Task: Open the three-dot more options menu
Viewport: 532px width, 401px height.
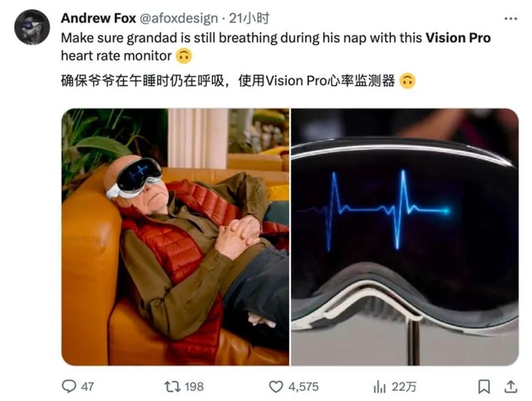Action: tap(510, 18)
